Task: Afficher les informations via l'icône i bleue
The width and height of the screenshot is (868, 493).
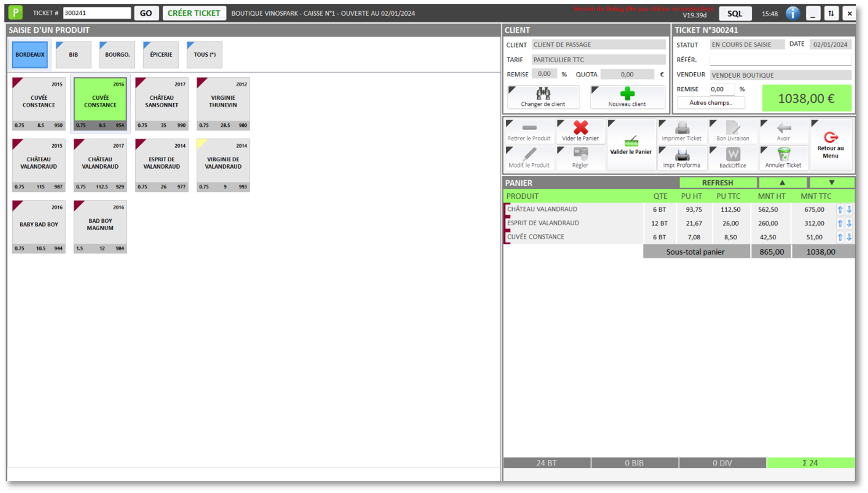Action: click(793, 13)
